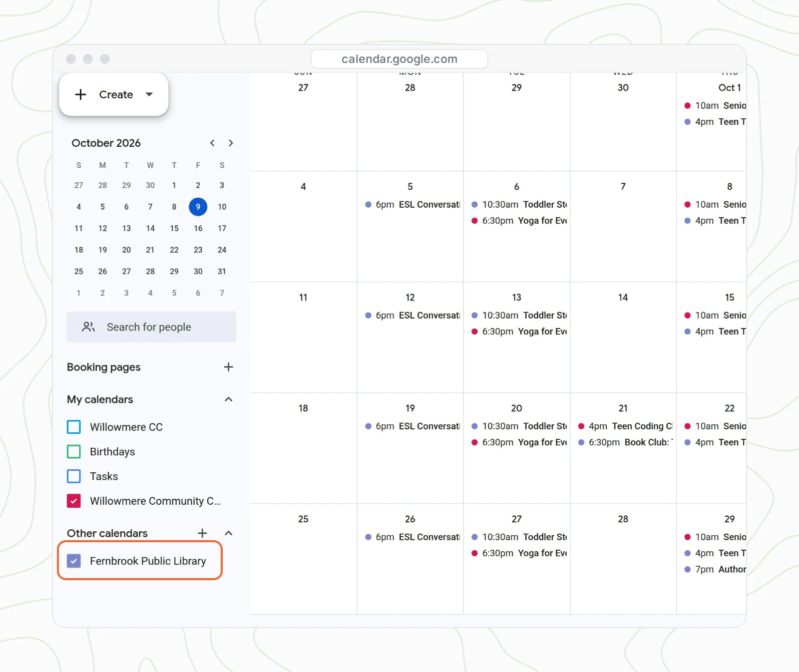Collapse the Other calendars section
The height and width of the screenshot is (672, 799).
click(x=228, y=533)
